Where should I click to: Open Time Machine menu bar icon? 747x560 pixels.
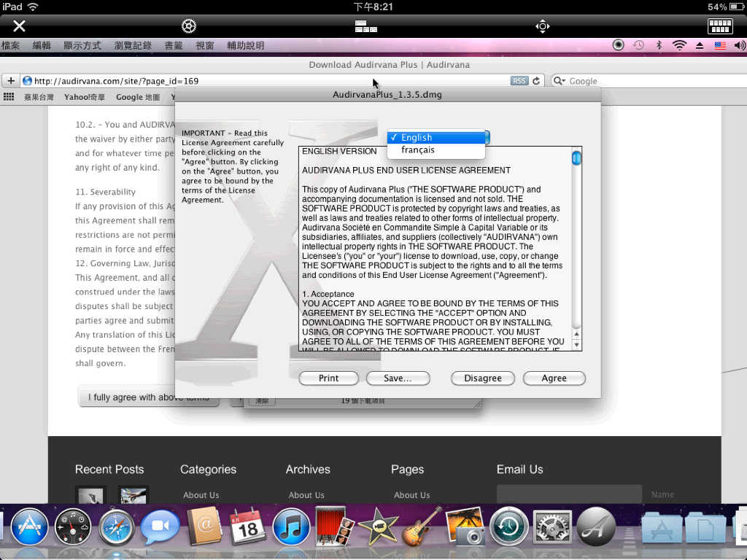[x=638, y=45]
